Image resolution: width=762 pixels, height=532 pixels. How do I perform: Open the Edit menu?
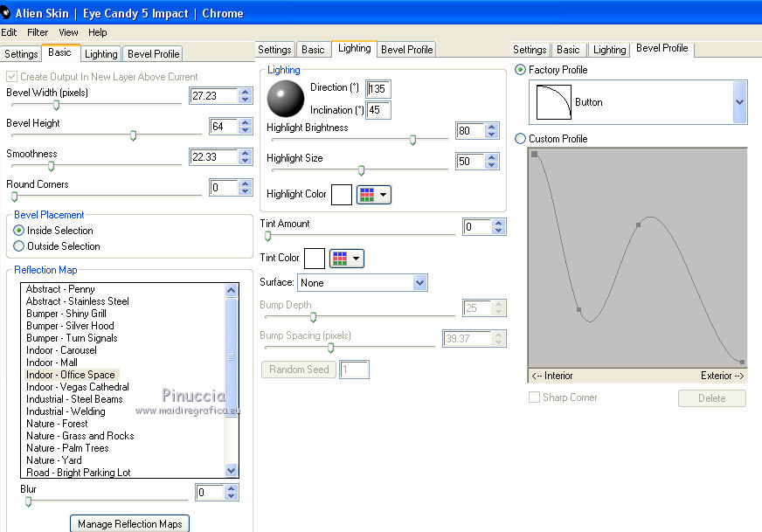coord(9,32)
